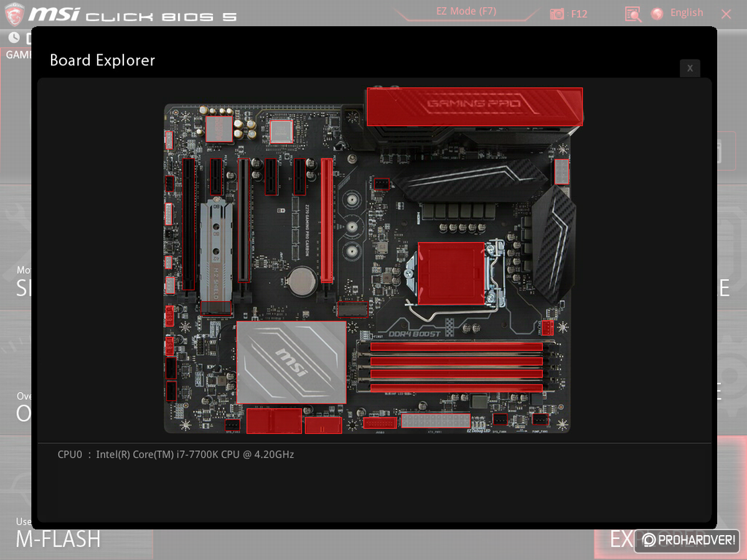747x560 pixels.
Task: Click the highlighted square chip right of audio capacitors
Action: coord(281,132)
